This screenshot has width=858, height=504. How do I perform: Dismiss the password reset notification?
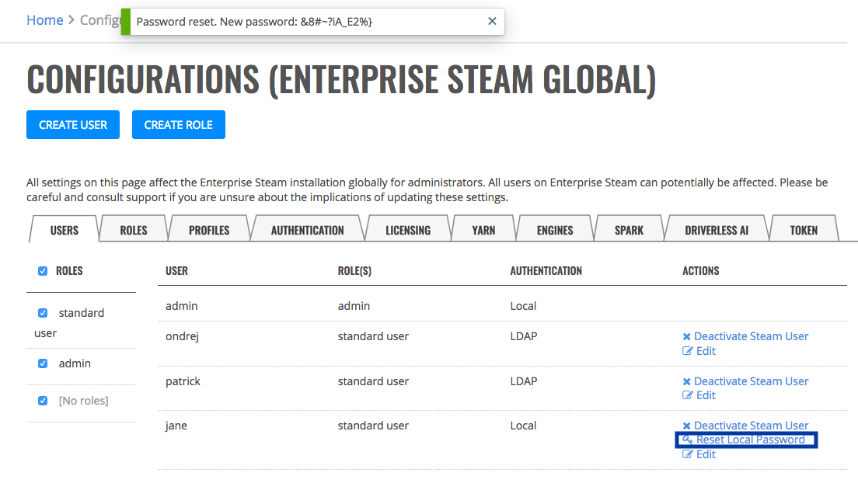492,21
